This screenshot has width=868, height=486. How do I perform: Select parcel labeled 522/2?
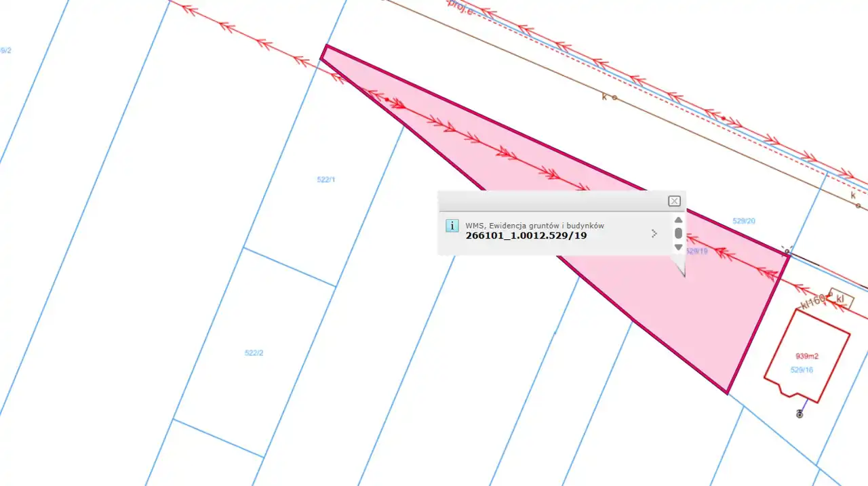[254, 353]
